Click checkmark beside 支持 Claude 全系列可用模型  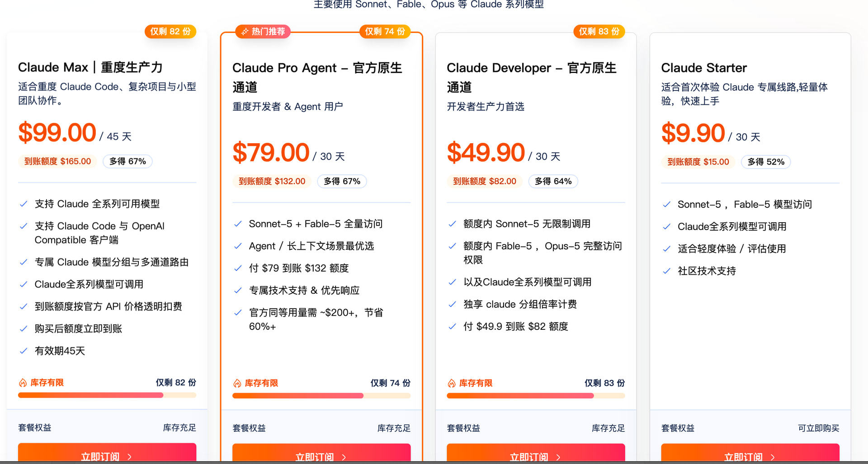(x=24, y=204)
